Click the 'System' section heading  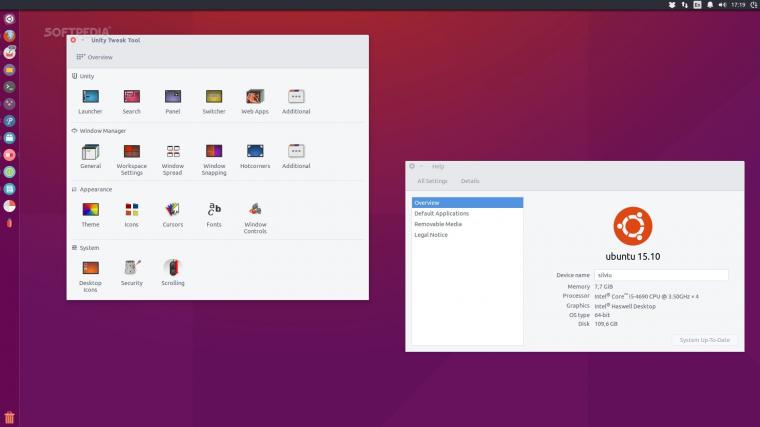pos(89,248)
